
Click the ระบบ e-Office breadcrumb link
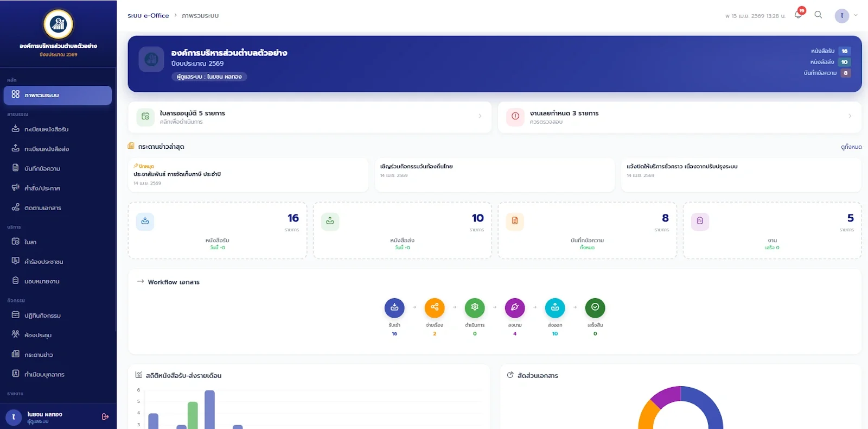tap(148, 16)
